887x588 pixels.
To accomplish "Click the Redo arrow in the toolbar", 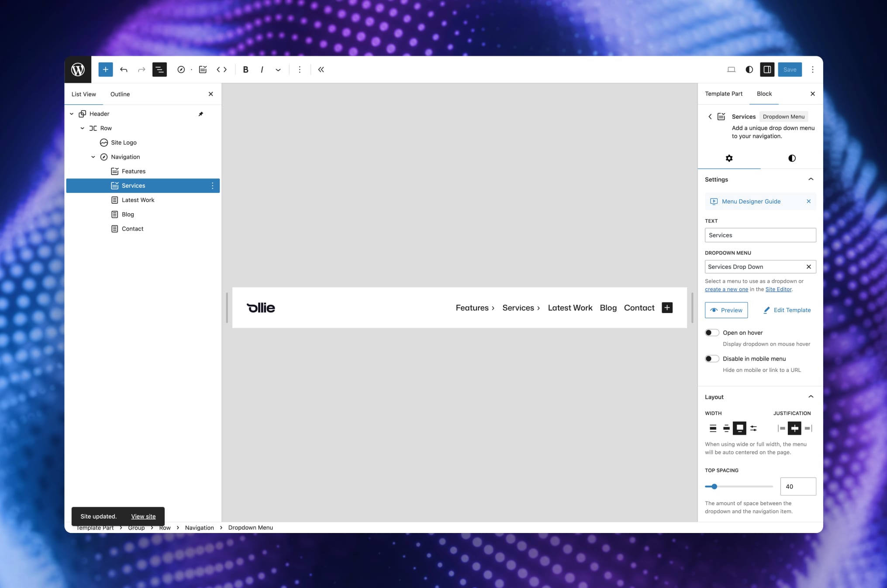I will pos(141,69).
